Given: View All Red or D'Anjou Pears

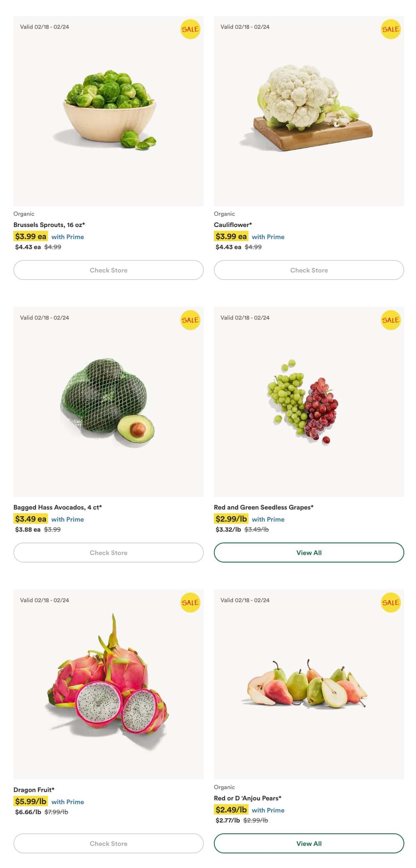Looking at the screenshot, I should point(309,843).
